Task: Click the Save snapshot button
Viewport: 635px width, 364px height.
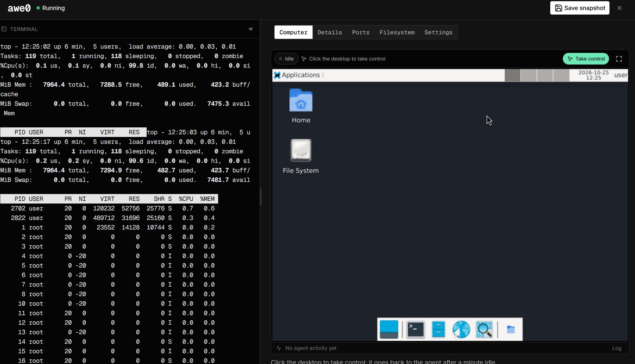Action: point(579,8)
